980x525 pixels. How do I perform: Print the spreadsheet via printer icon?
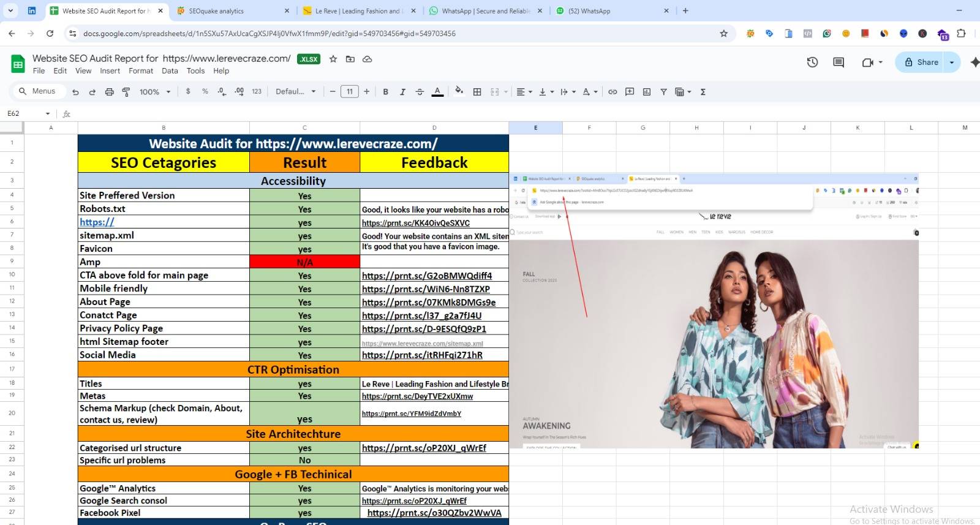(109, 92)
